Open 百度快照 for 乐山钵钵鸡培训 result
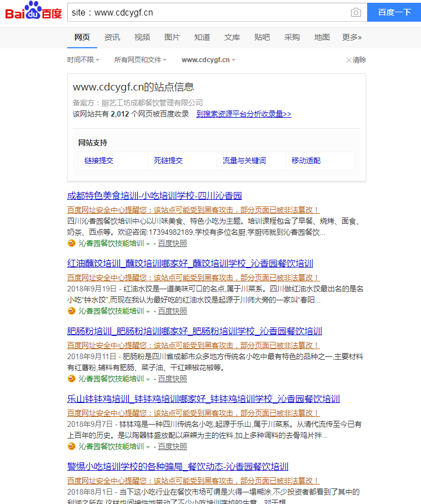 172,446
